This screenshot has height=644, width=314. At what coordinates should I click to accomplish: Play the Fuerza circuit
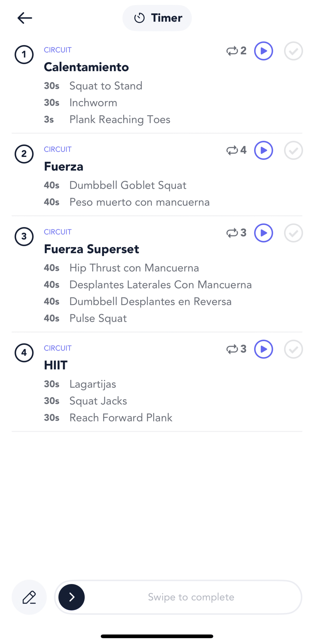[263, 150]
